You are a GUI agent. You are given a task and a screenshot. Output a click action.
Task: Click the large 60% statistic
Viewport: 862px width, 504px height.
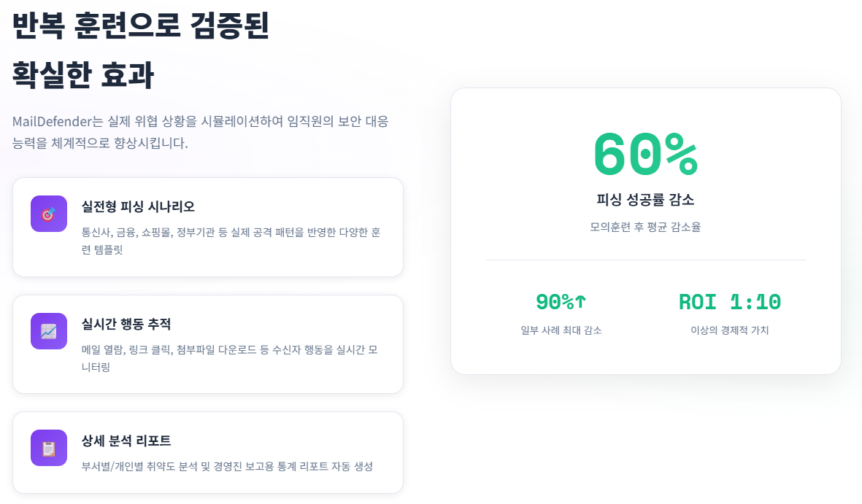coord(645,155)
